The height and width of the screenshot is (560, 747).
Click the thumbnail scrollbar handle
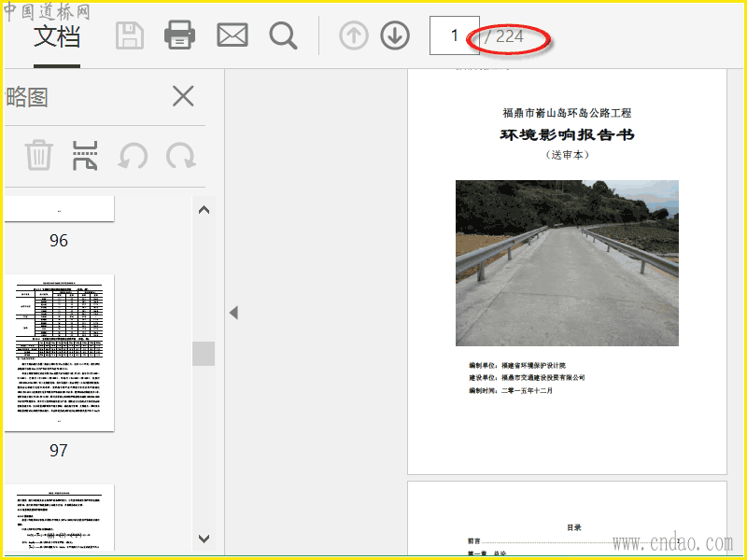(x=204, y=354)
